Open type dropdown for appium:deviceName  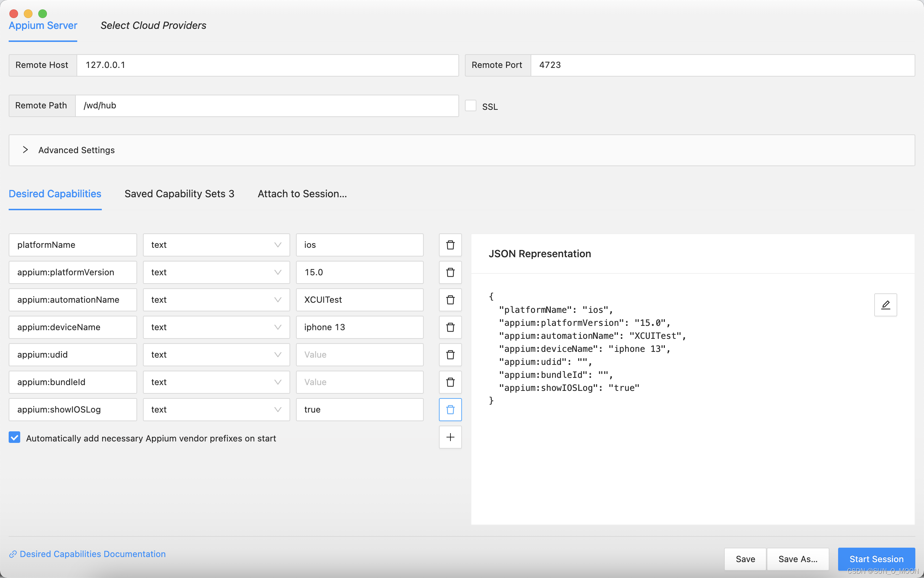[217, 327]
